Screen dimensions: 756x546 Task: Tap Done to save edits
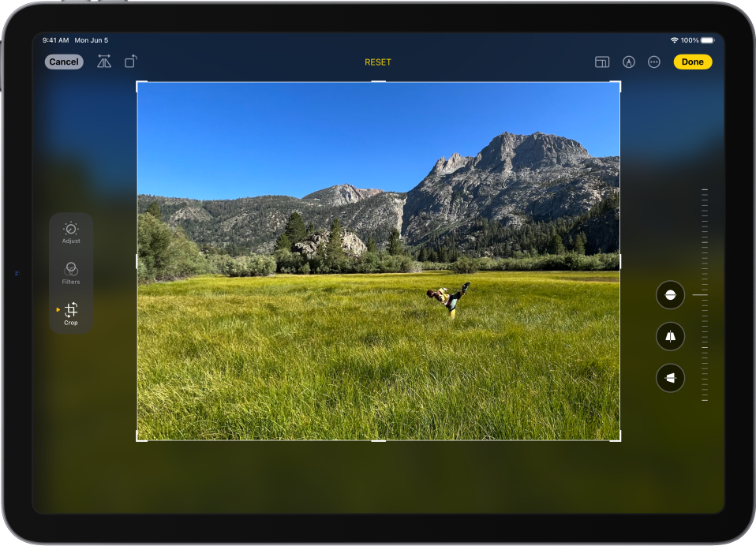coord(692,62)
